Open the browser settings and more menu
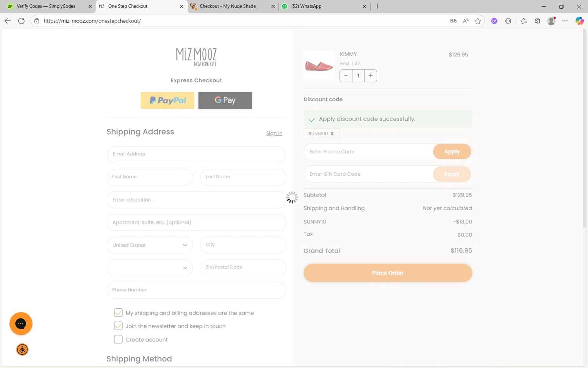 (565, 21)
